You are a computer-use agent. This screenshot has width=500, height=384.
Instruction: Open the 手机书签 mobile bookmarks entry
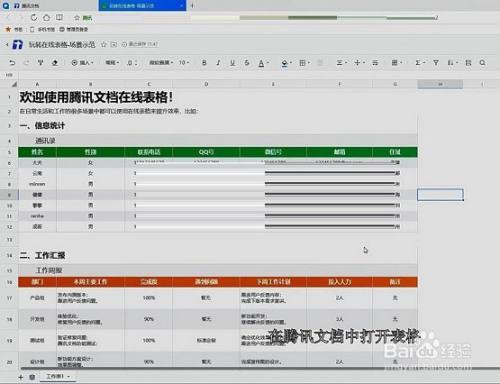click(x=42, y=29)
